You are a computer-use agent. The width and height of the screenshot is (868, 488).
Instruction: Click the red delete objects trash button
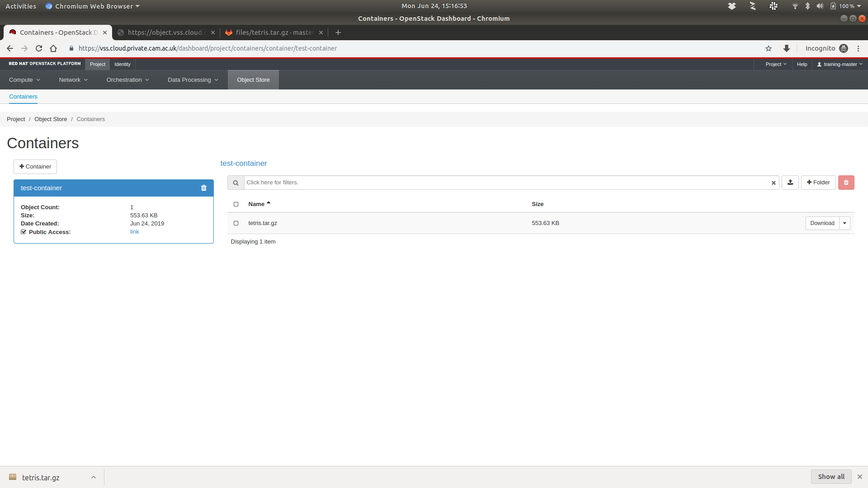(845, 183)
